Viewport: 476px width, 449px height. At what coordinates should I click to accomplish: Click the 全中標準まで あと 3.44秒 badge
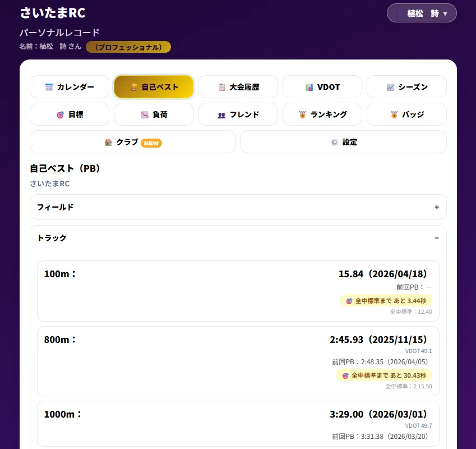coord(386,301)
